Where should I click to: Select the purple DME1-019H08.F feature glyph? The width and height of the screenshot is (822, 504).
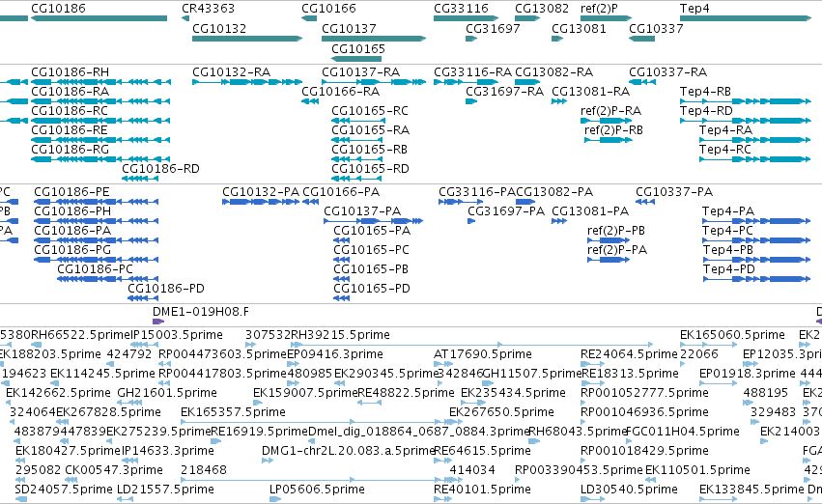(158, 322)
